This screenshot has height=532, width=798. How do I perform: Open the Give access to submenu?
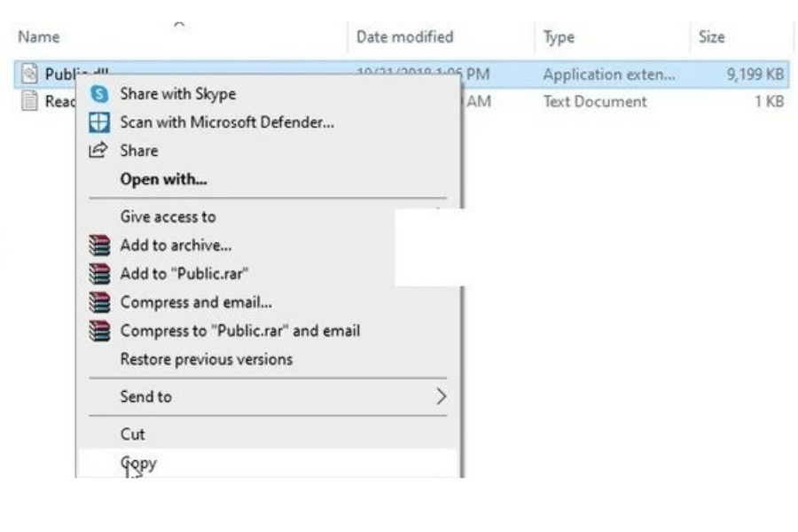[x=168, y=216]
